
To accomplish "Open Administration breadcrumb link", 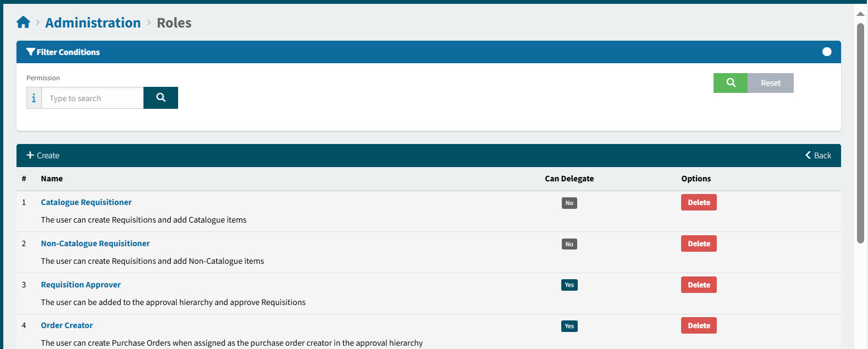I will [93, 23].
